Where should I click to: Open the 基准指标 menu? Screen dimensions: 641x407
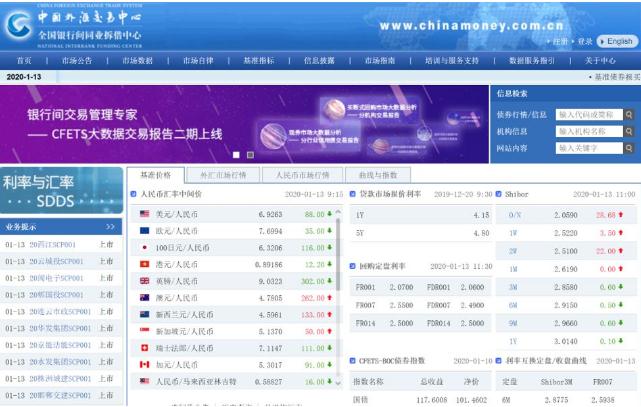[x=259, y=60]
